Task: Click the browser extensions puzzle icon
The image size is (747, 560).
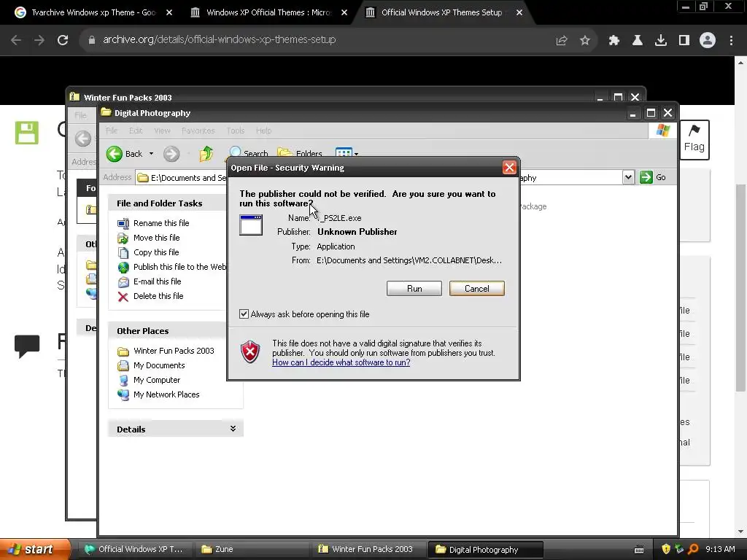Action: pos(614,41)
